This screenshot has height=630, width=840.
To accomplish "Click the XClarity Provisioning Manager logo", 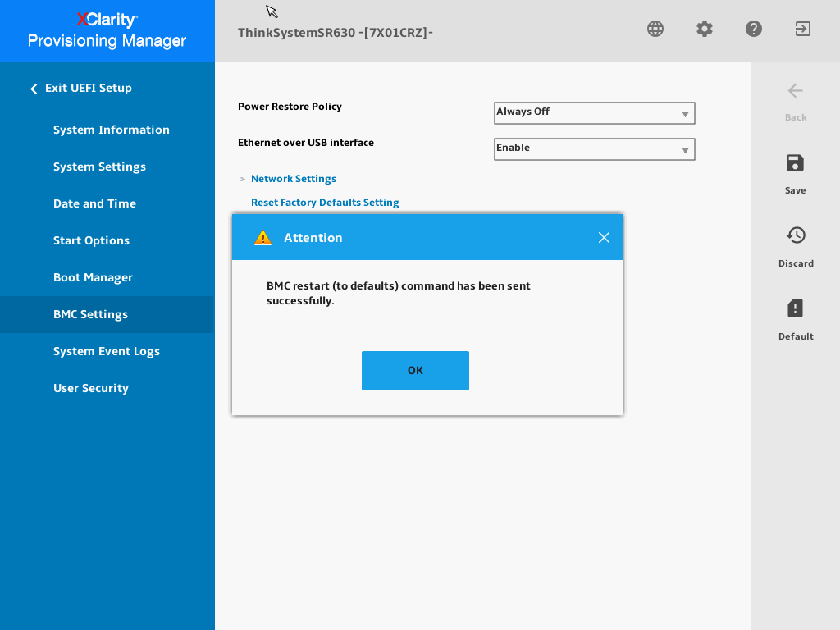I will pos(107,30).
